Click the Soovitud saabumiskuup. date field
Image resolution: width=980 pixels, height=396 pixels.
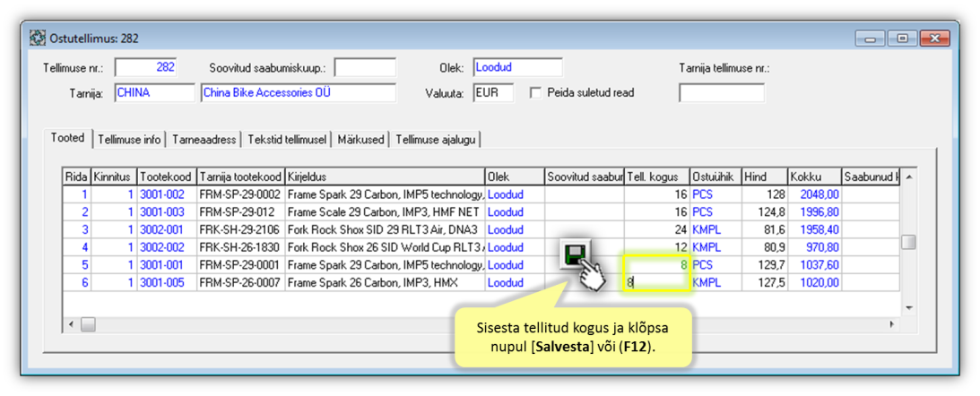point(364,67)
